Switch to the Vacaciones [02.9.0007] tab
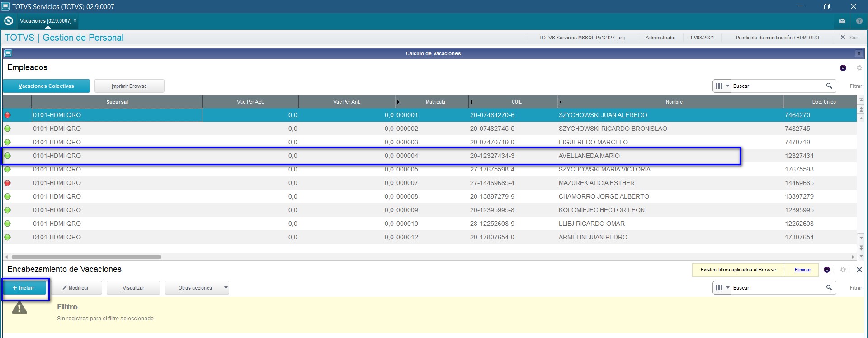Screen dimensions: 868x338 point(46,21)
